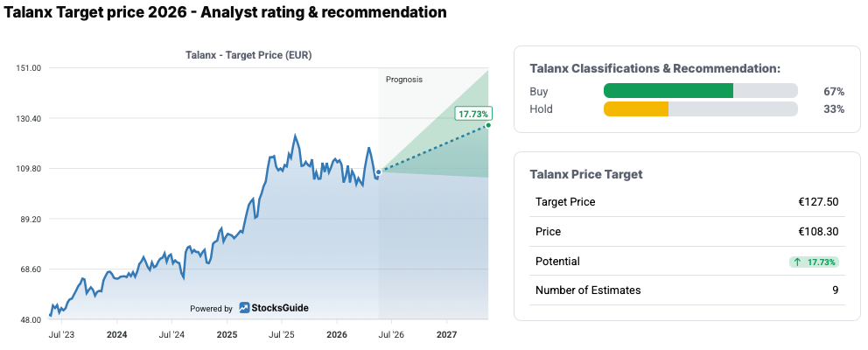Screen dimensions: 868x350
Task: Click the 17.73% label on chart
Action: pos(473,114)
